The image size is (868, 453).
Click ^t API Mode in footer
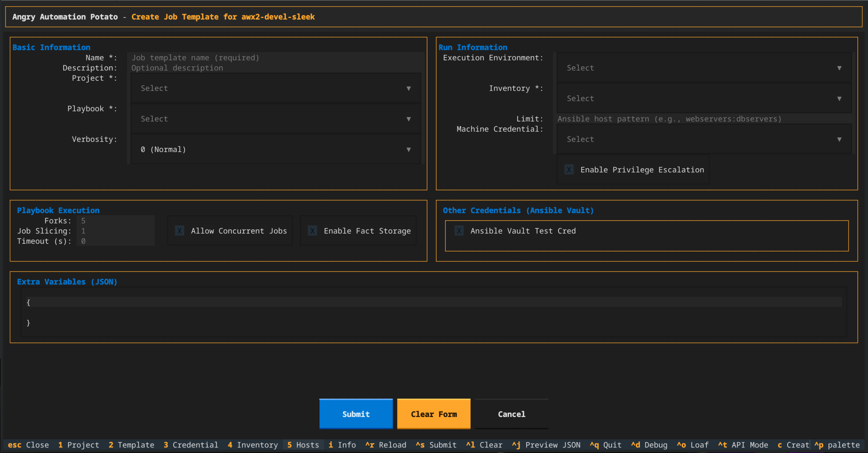(743, 445)
